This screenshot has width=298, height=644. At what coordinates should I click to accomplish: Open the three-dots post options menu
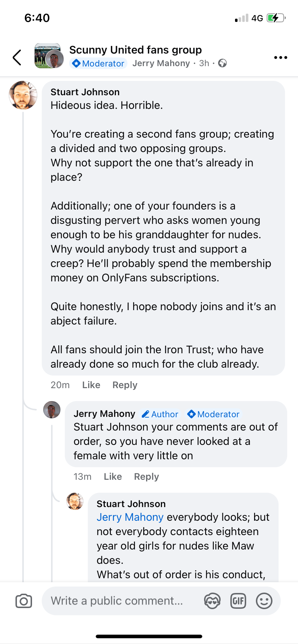(280, 57)
